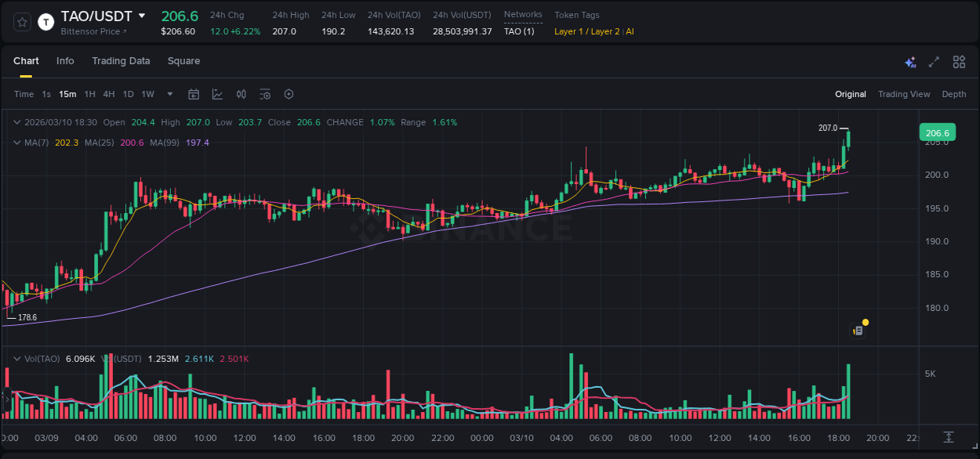This screenshot has height=459, width=980.
Task: Expand chart to fullscreen with diagonal arrows
Action: pos(933,61)
